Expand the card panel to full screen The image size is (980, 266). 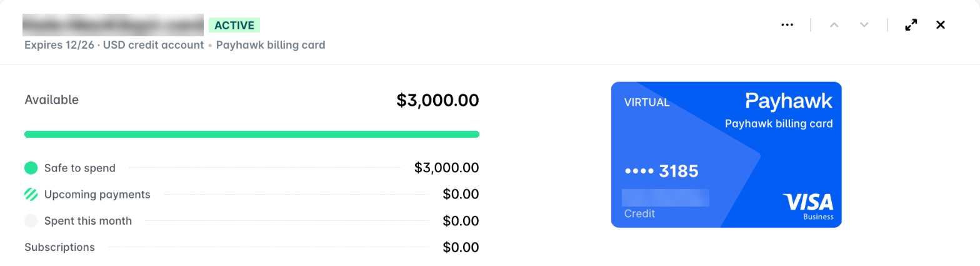click(x=911, y=25)
